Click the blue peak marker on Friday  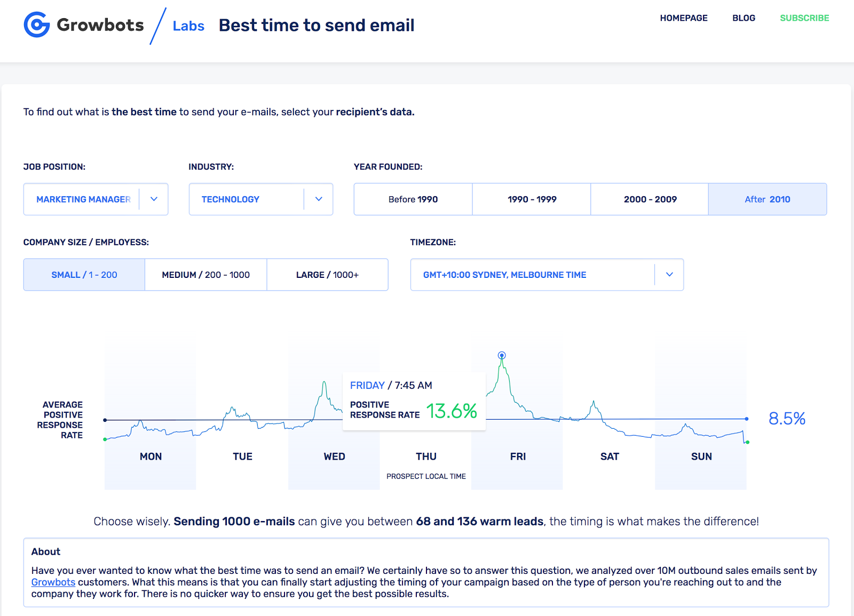(x=502, y=355)
